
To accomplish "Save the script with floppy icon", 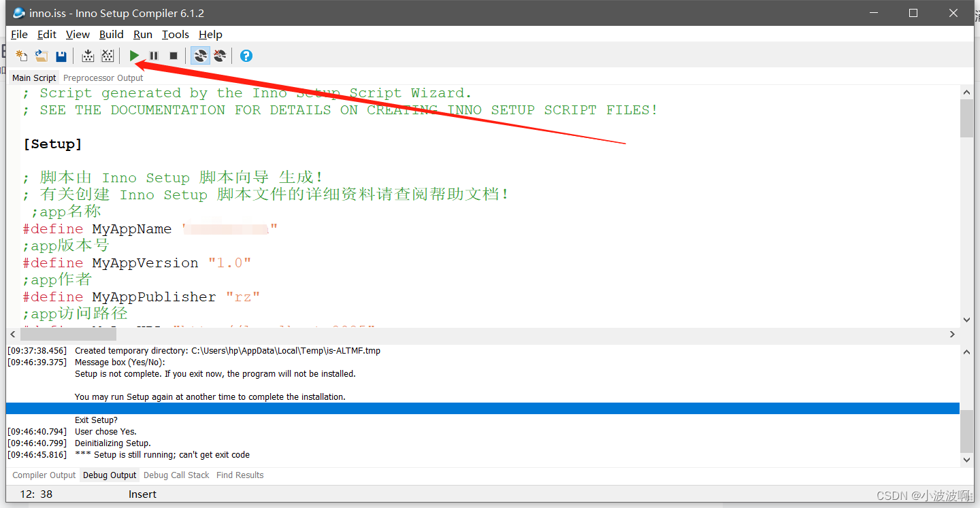I will coord(61,56).
